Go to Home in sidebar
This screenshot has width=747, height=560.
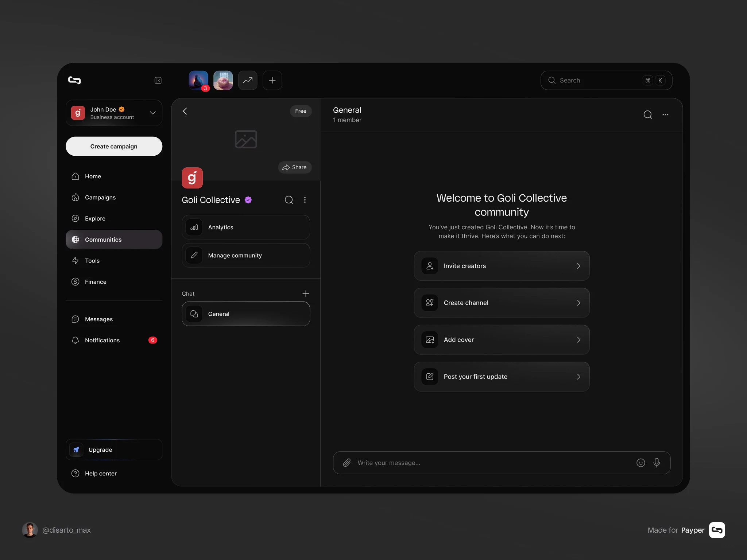tap(114, 176)
